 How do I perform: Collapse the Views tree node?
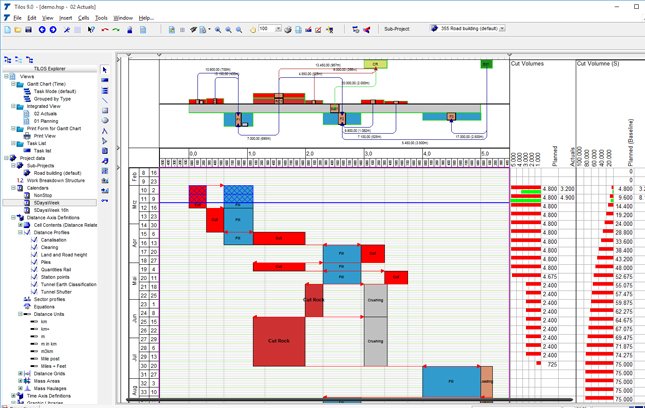tap(6, 76)
